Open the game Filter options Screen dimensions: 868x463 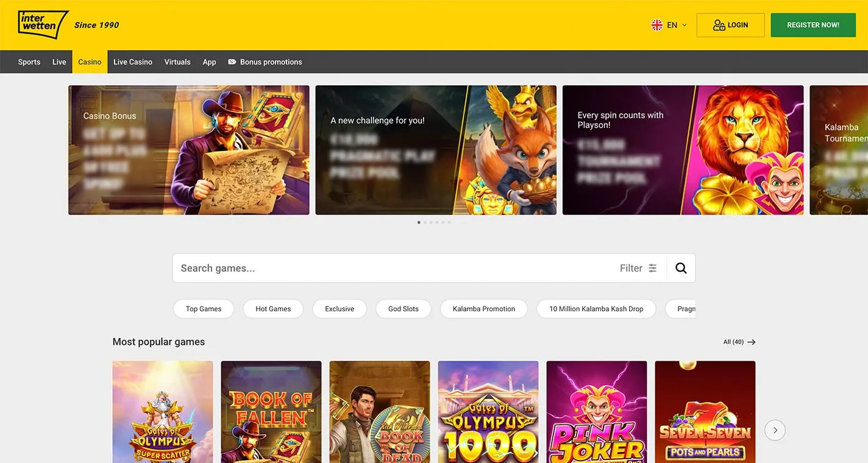tap(638, 268)
